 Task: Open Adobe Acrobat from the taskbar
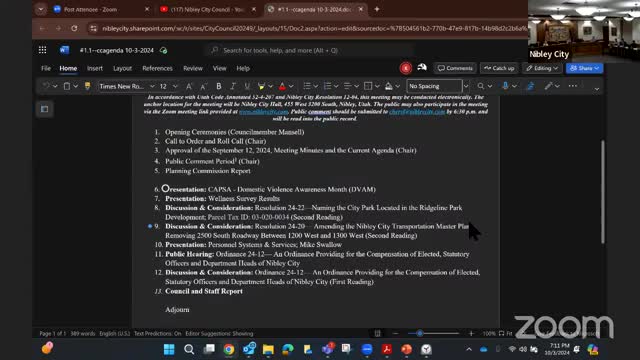387,349
